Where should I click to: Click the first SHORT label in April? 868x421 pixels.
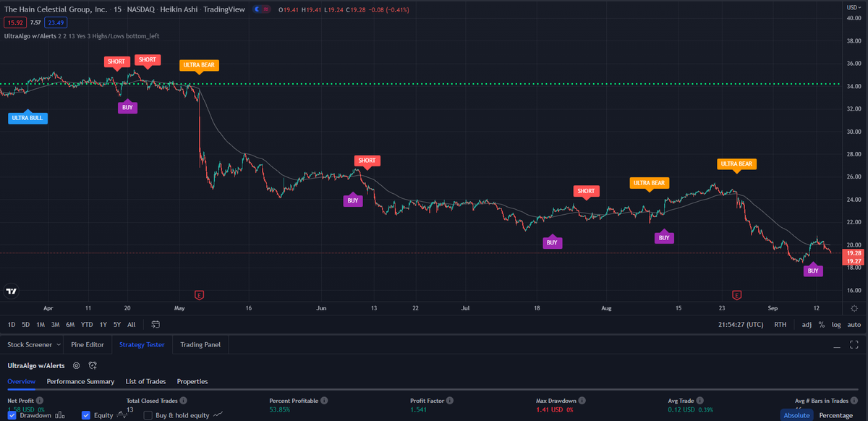116,61
